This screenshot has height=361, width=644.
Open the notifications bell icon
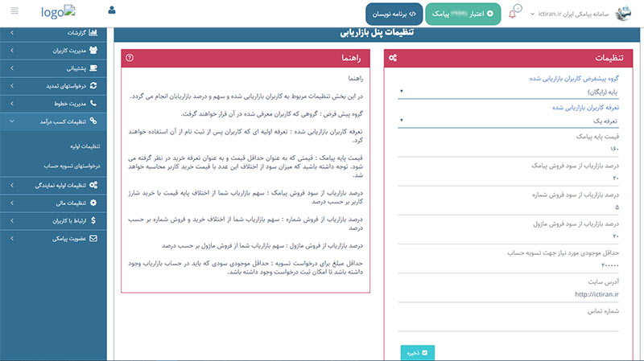[512, 14]
